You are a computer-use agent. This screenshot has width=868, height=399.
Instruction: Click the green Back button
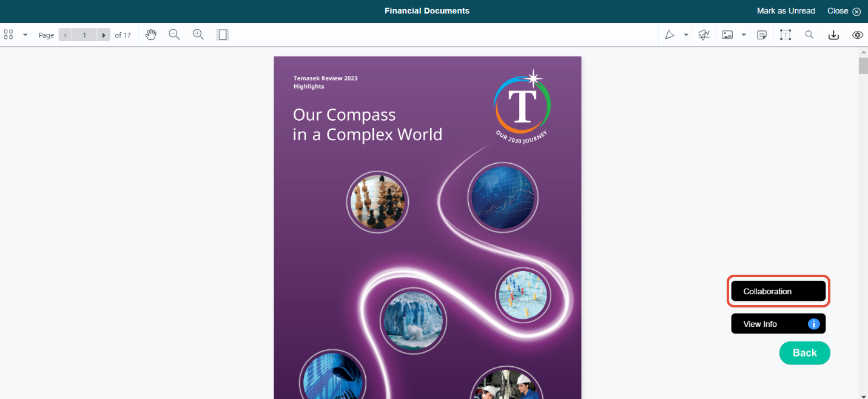804,353
